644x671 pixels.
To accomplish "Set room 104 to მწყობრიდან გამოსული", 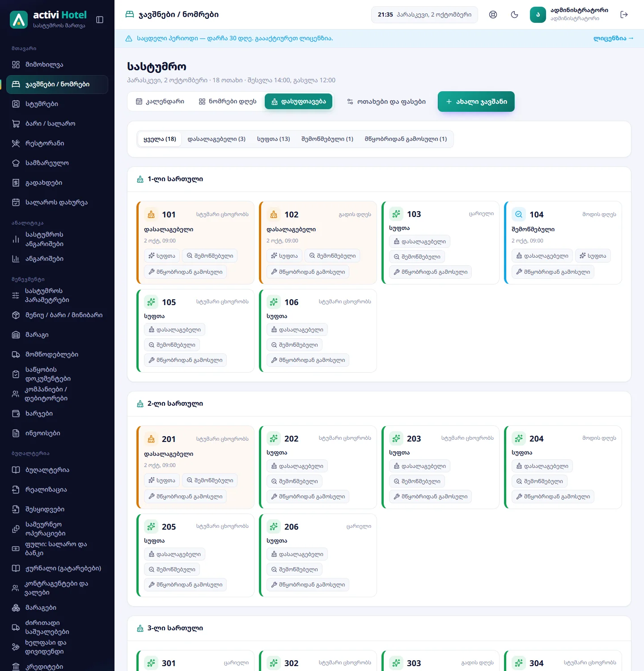I will click(x=553, y=272).
